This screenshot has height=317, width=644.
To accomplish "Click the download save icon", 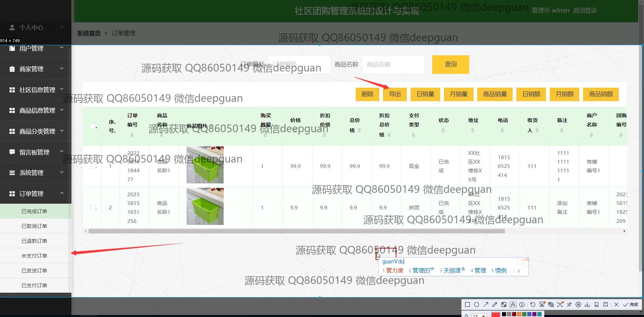I will (x=587, y=305).
